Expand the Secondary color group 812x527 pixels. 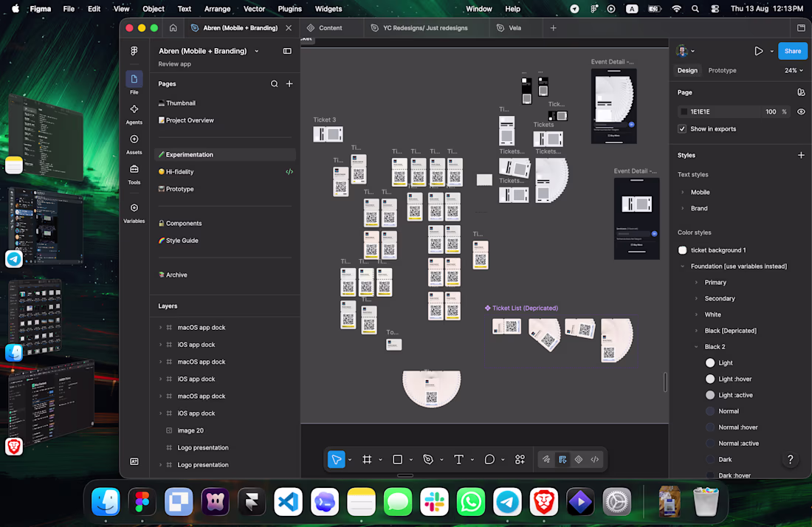point(696,298)
